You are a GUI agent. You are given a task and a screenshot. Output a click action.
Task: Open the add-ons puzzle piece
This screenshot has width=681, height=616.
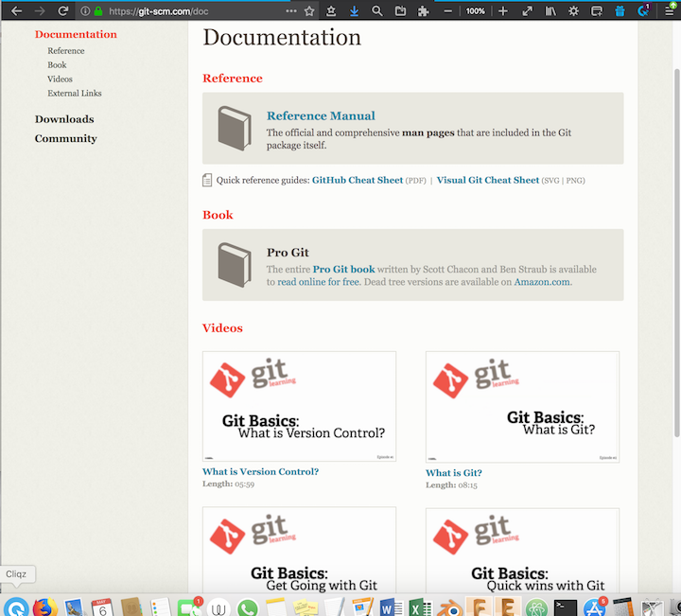pos(423,10)
